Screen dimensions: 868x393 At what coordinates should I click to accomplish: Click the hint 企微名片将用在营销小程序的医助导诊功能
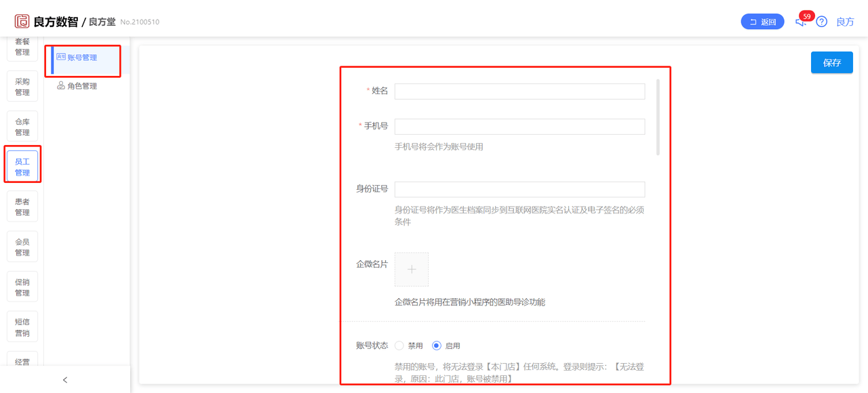click(470, 302)
